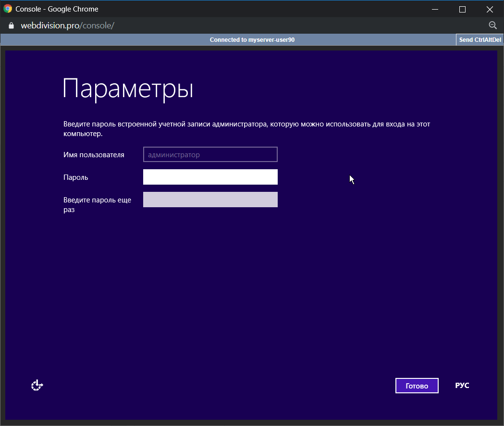504x426 pixels.
Task: Click the Готово button
Action: [x=417, y=386]
